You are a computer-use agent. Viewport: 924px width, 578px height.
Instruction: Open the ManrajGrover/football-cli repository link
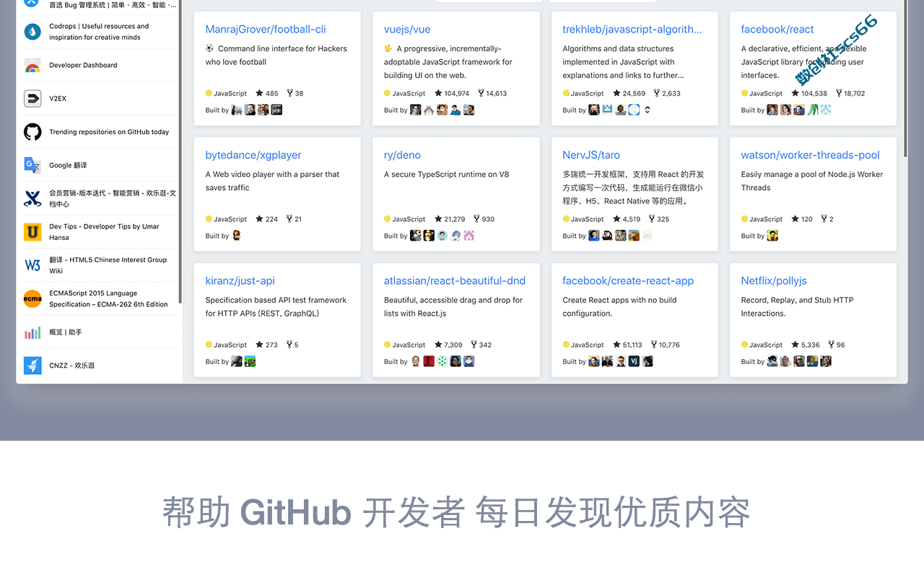(x=266, y=30)
